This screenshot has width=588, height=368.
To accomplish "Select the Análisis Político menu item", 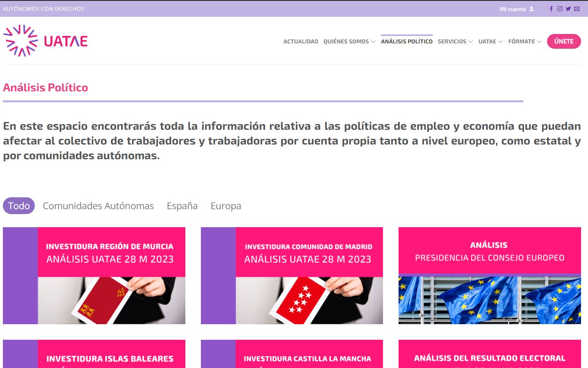I will 407,41.
